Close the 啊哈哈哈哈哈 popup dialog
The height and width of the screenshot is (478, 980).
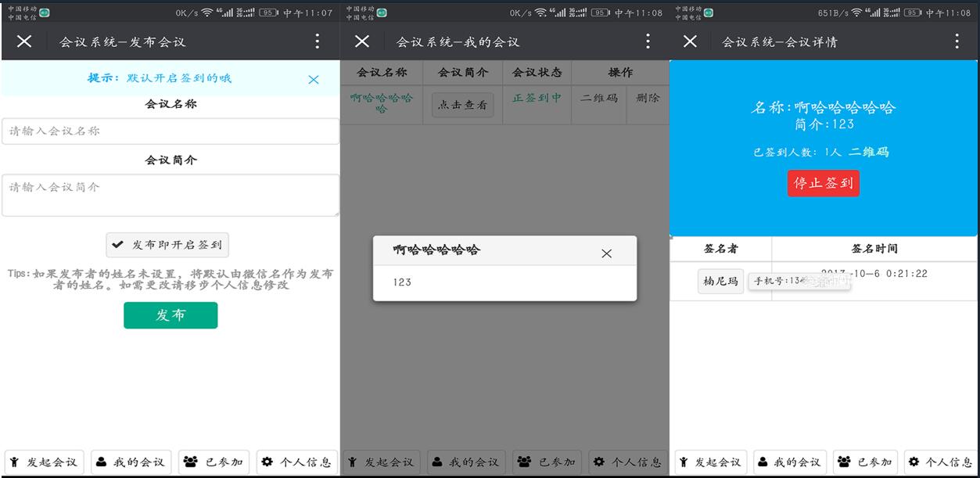click(x=606, y=252)
